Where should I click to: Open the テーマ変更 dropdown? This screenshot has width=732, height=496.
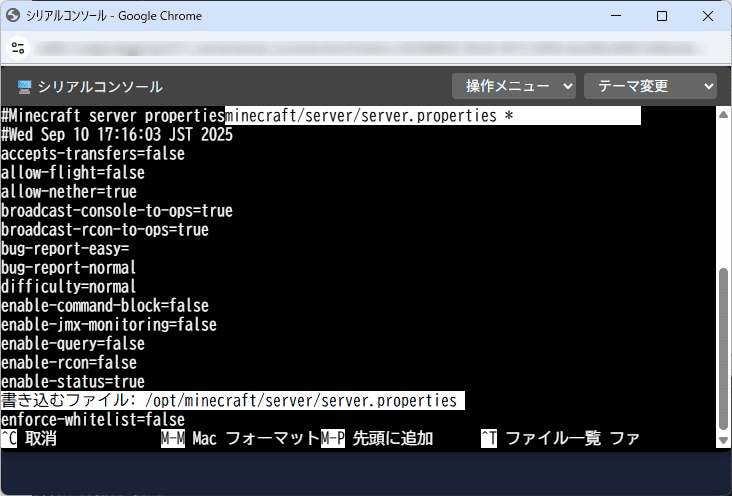tap(650, 87)
